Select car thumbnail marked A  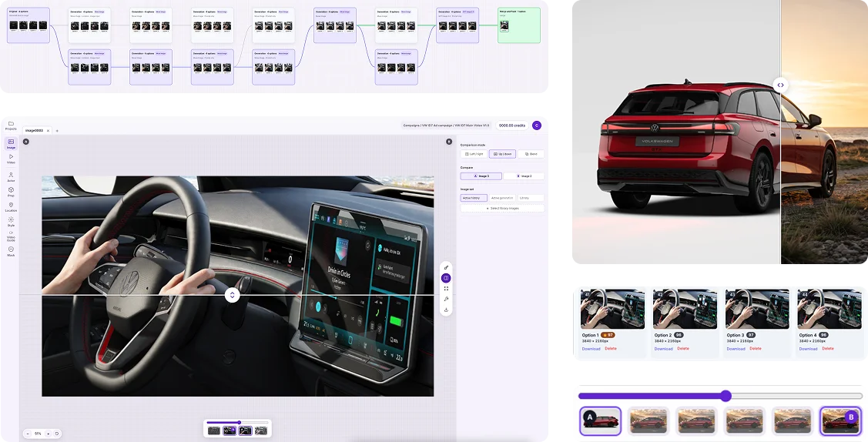coord(600,421)
